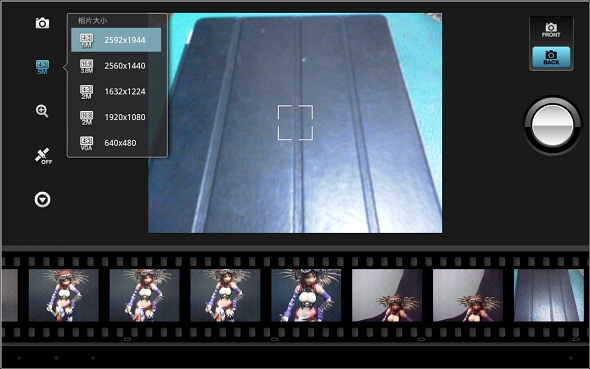Image resolution: width=590 pixels, height=369 pixels.
Task: Tap the 5M icon beside 2592x1944
Action: pos(87,41)
